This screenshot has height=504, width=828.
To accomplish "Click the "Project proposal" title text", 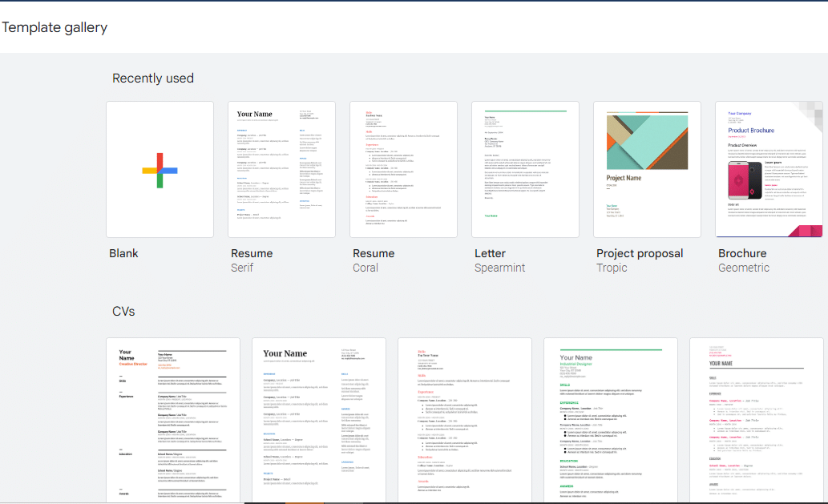I will 640,253.
